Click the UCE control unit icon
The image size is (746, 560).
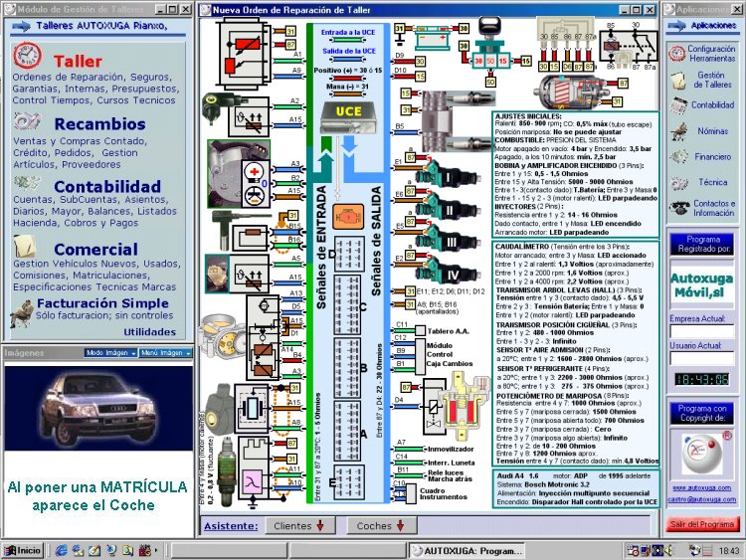[x=348, y=117]
